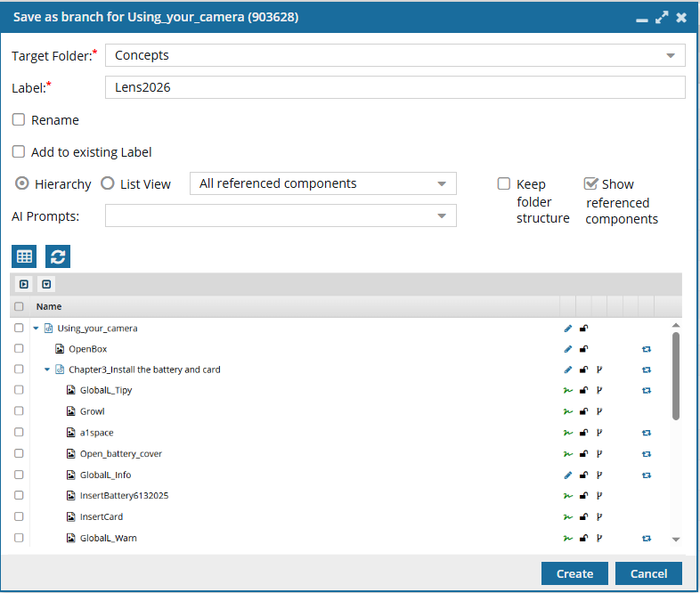700x593 pixels.
Task: Click scrollbar up arrow in component list
Action: coord(676,325)
